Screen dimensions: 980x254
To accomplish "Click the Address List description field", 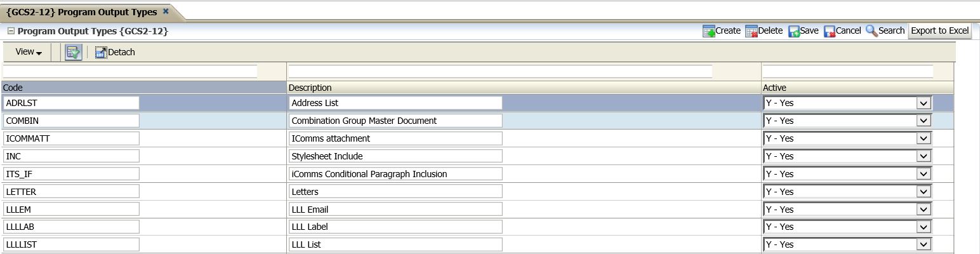I will [395, 103].
